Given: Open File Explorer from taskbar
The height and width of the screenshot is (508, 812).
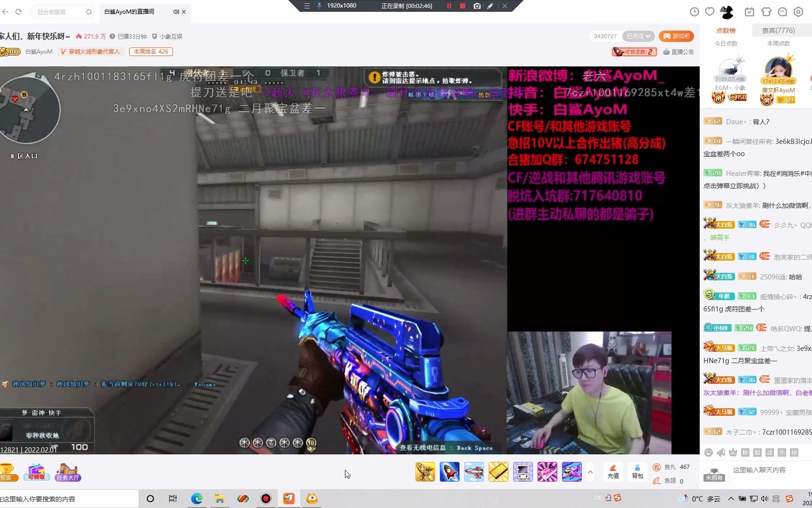Looking at the screenshot, I should [x=219, y=499].
